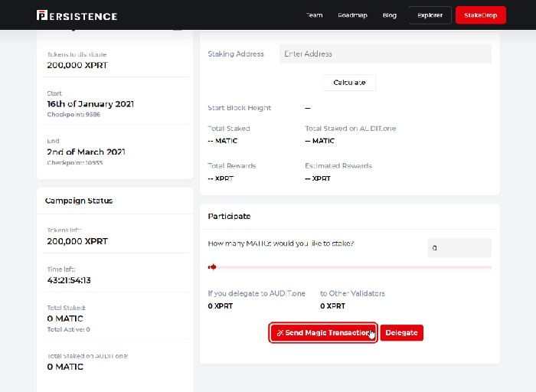536x392 pixels.
Task: Click the 'Estimated Rewards' label
Action: click(x=338, y=165)
